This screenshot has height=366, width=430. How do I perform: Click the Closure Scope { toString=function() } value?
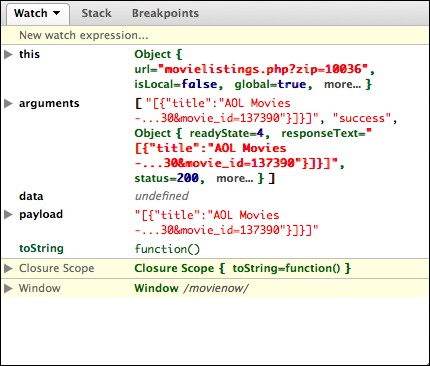(x=243, y=268)
